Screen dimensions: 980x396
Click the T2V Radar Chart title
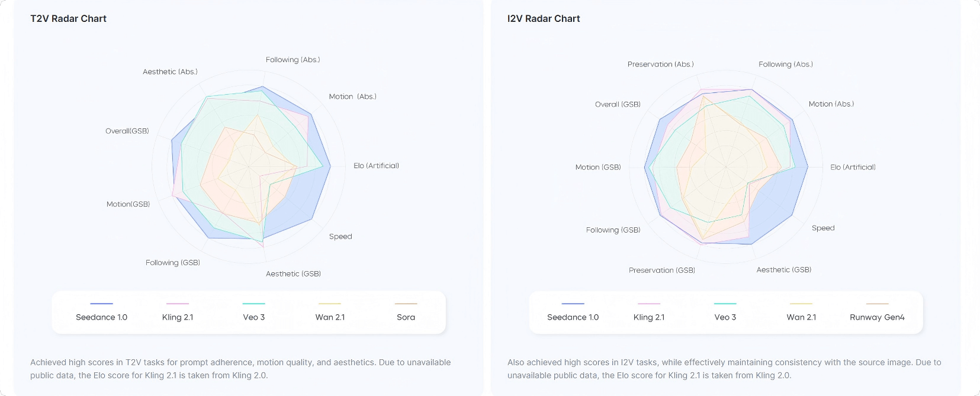point(69,19)
